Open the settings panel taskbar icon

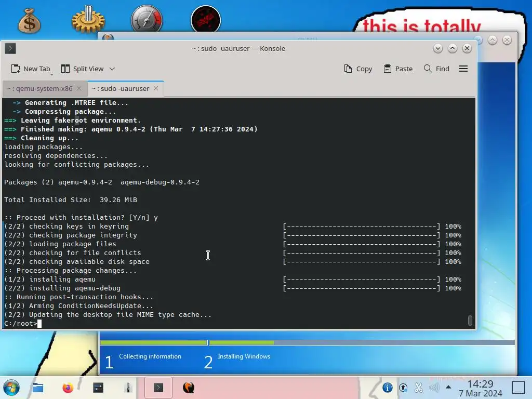(98, 388)
